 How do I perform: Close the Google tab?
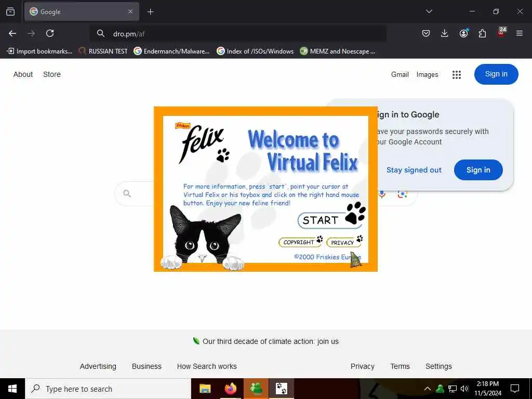point(130,11)
